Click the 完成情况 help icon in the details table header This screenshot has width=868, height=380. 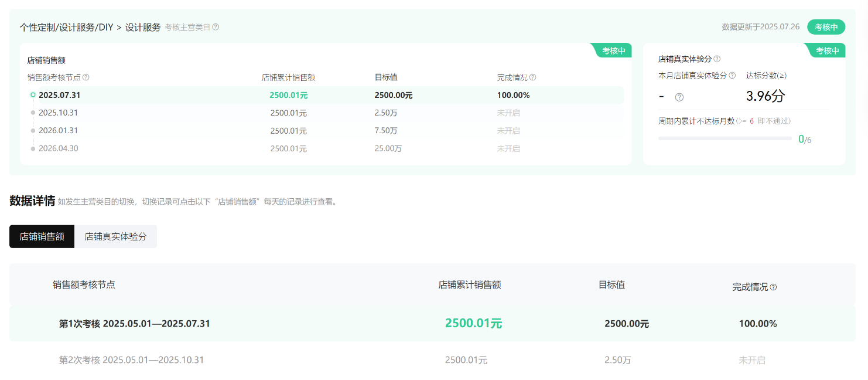pyautogui.click(x=773, y=287)
